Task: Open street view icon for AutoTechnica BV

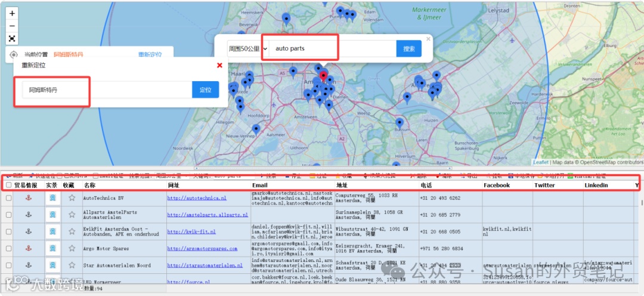Action: pyautogui.click(x=52, y=198)
